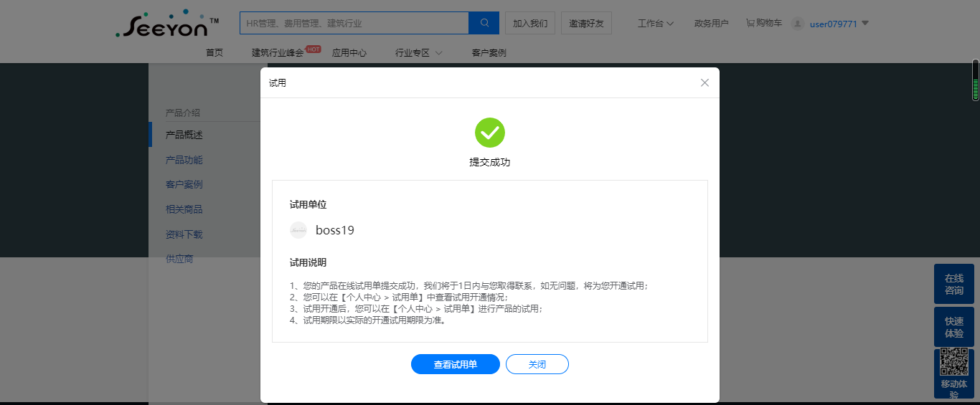This screenshot has width=980, height=405.
Task: Click the boss19 company logo
Action: pyautogui.click(x=298, y=230)
